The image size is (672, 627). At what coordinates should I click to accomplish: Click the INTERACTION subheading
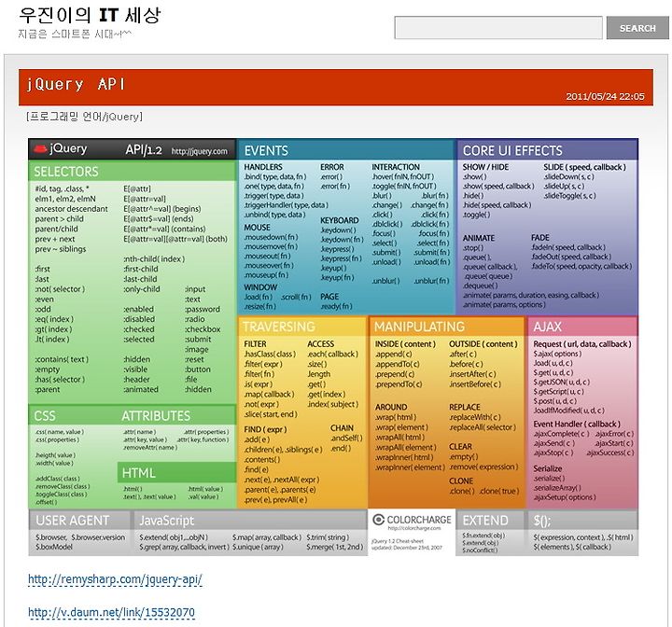(x=396, y=167)
